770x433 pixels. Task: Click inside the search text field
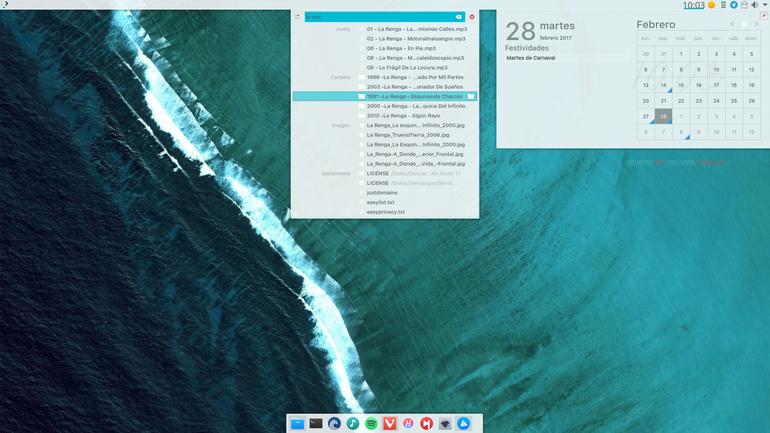379,17
